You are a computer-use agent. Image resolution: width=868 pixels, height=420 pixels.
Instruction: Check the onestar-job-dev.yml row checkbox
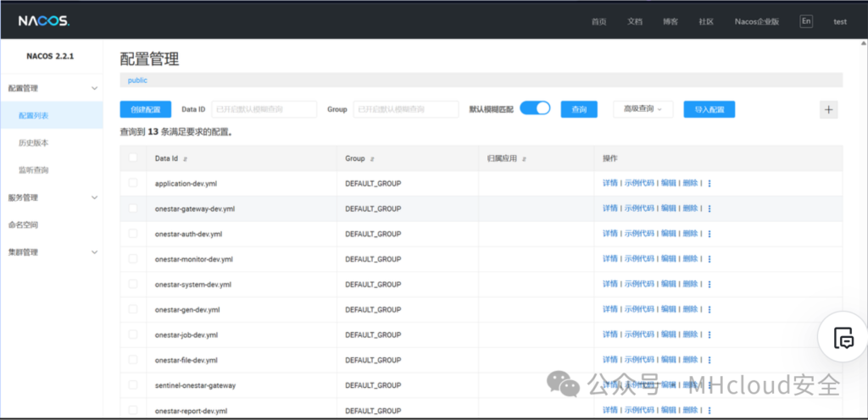pos(133,334)
